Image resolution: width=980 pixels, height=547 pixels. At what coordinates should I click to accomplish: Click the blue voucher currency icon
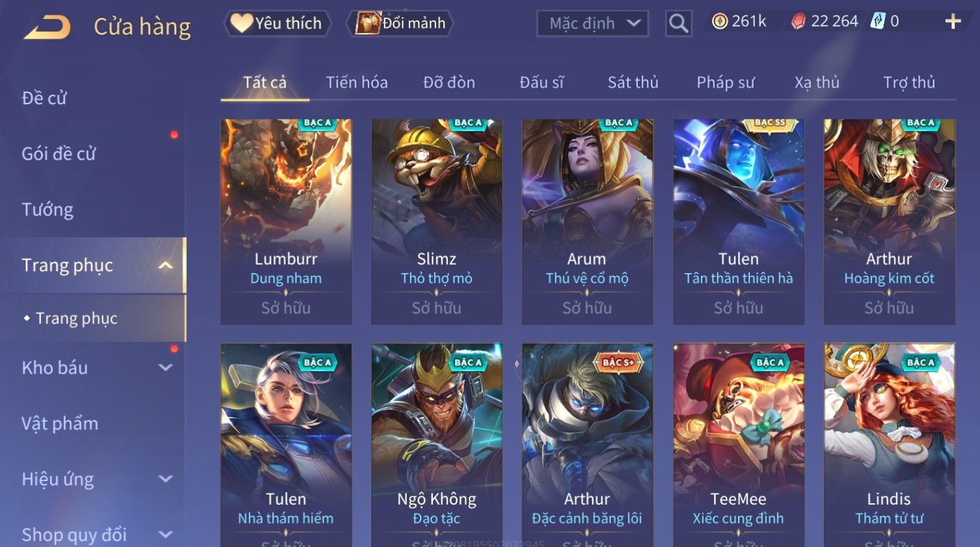click(x=878, y=22)
